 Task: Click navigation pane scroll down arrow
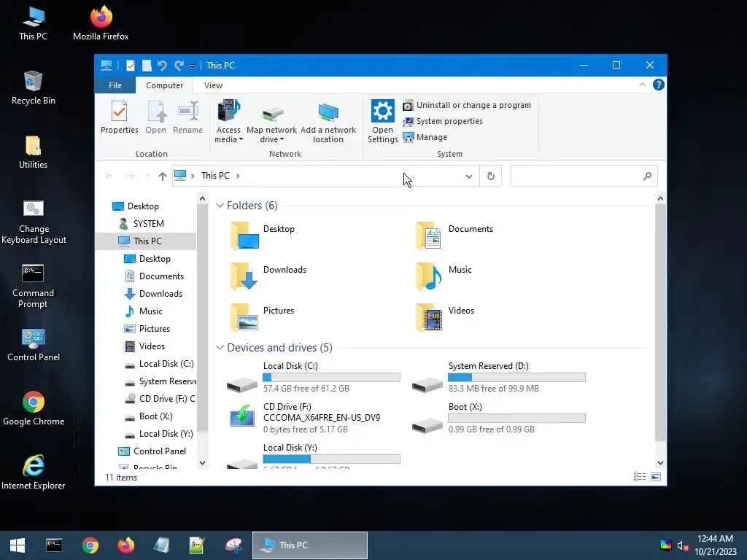pyautogui.click(x=203, y=462)
